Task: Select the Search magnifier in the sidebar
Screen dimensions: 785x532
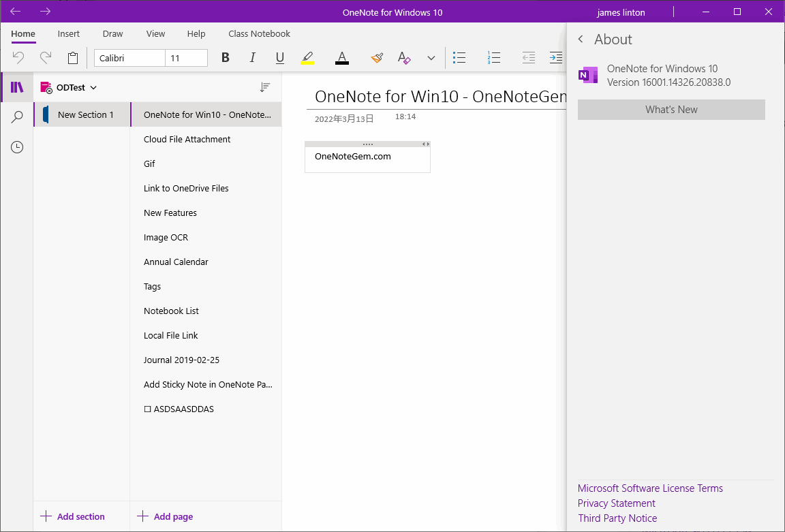Action: (16, 116)
